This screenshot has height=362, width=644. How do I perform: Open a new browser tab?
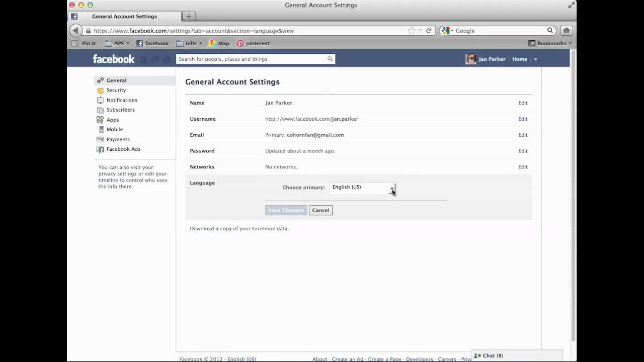tap(189, 16)
